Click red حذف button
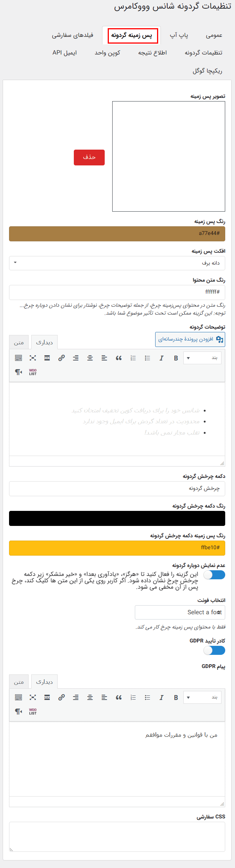This screenshot has width=235, height=868. point(89,157)
